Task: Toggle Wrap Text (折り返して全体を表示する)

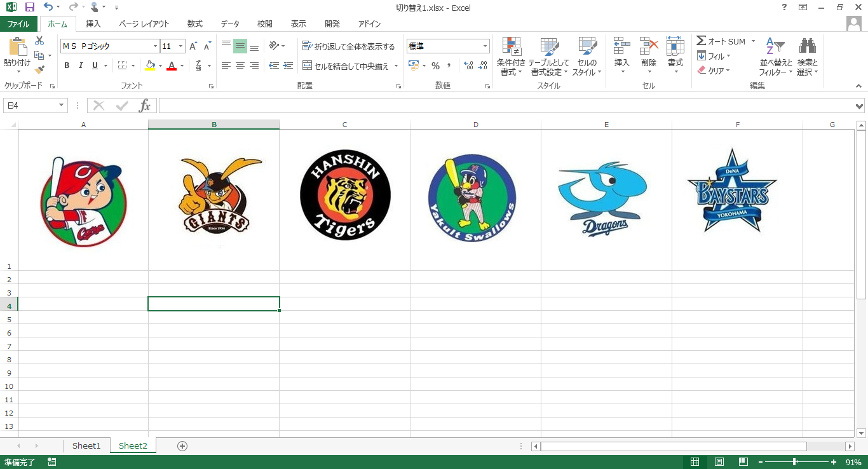Action: 348,46
